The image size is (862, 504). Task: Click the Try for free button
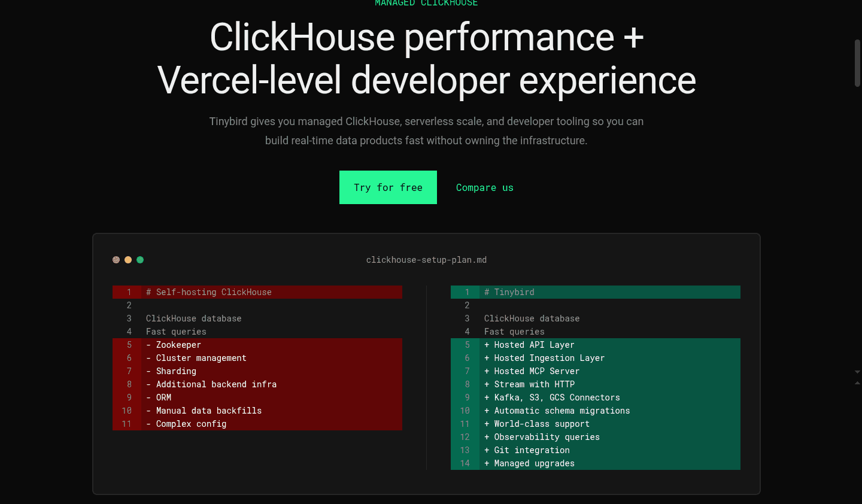click(388, 187)
